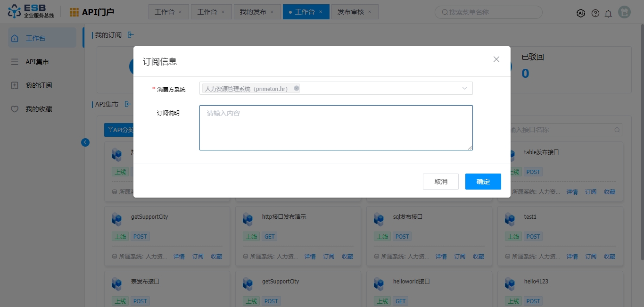This screenshot has width=644, height=307.
Task: Click 详情 link on http接口发布演示 card
Action: pyautogui.click(x=310, y=257)
